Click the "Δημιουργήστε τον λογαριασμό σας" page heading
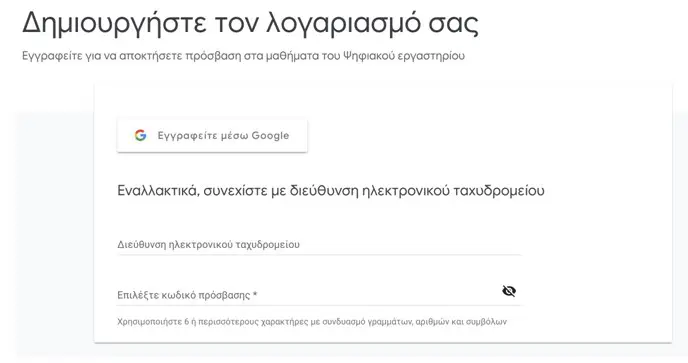Image resolution: width=688 pixels, height=363 pixels. [x=250, y=23]
